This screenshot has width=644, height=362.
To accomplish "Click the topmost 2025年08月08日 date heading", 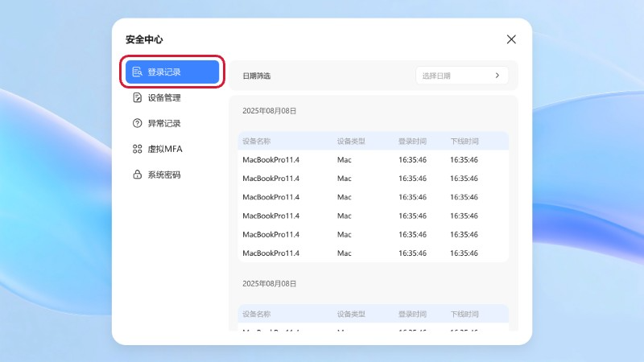I will [270, 111].
